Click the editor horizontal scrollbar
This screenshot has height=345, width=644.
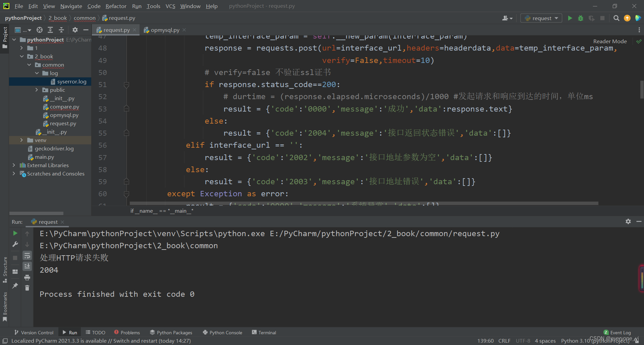(364, 203)
